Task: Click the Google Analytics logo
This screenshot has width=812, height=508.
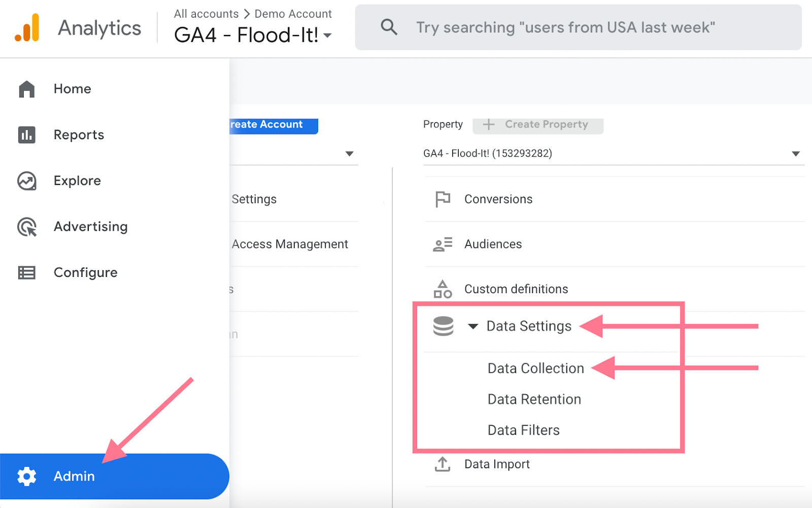Action: [x=28, y=28]
